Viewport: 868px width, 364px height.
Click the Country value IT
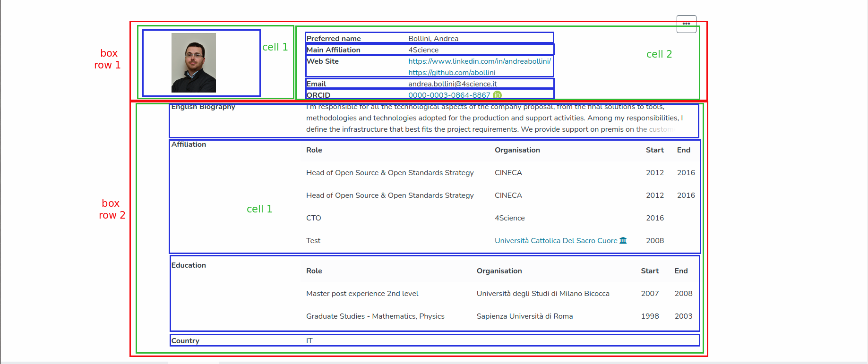point(309,341)
